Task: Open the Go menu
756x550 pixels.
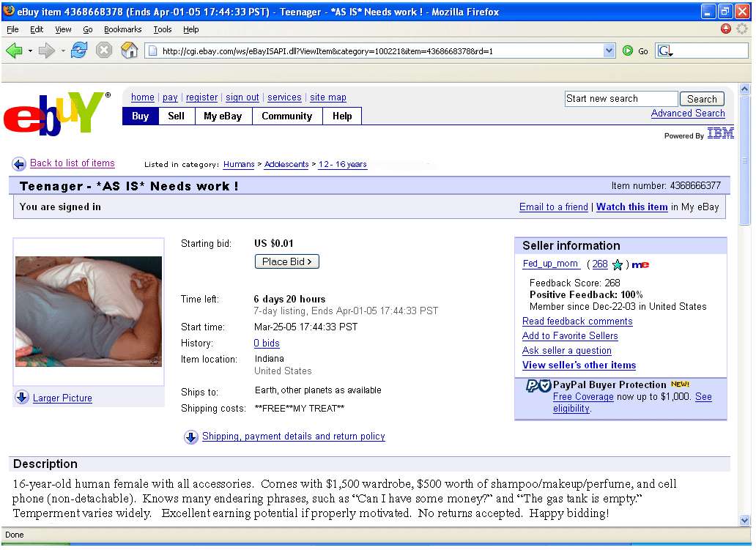Action: pyautogui.click(x=88, y=29)
